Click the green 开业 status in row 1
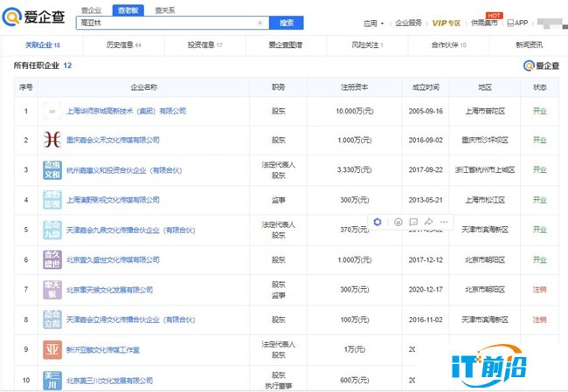This screenshot has height=392, width=568. tap(539, 111)
